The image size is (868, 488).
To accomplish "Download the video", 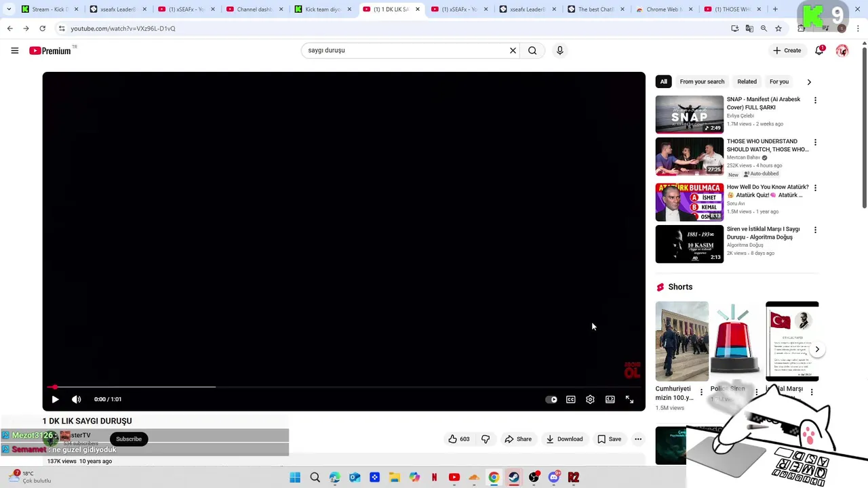I will pos(564,439).
